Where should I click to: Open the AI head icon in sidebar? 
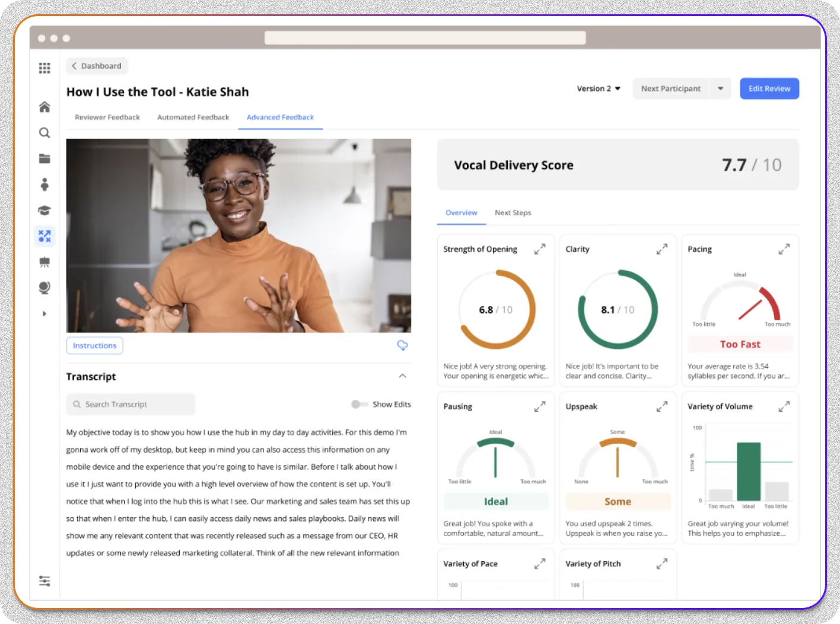[x=44, y=288]
